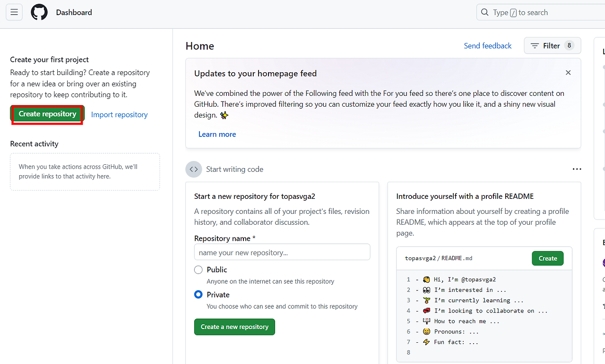Viewport: 605px width, 364px height.
Task: Dismiss the homepage feed updates banner
Action: [568, 73]
